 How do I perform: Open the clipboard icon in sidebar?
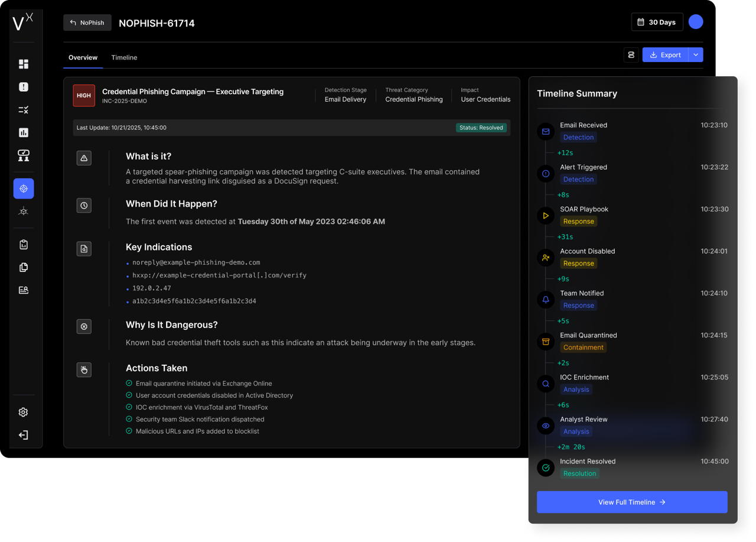point(24,245)
